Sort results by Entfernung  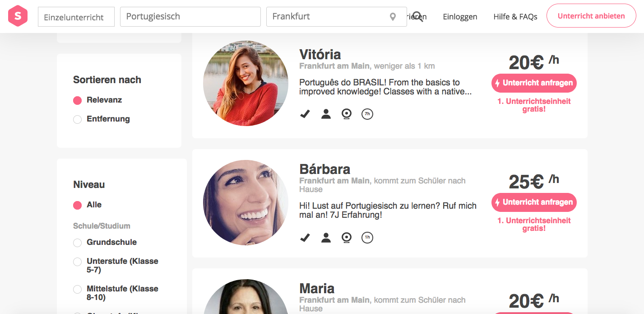(78, 119)
